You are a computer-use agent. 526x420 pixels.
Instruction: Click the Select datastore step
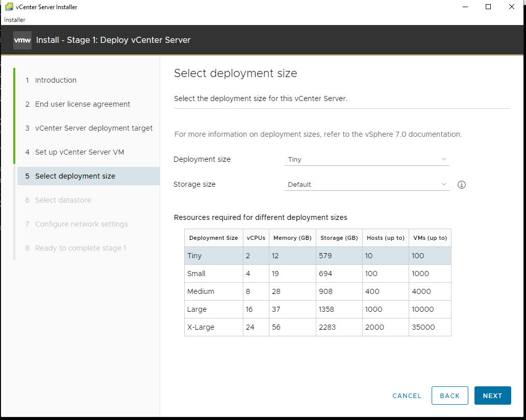tap(58, 200)
